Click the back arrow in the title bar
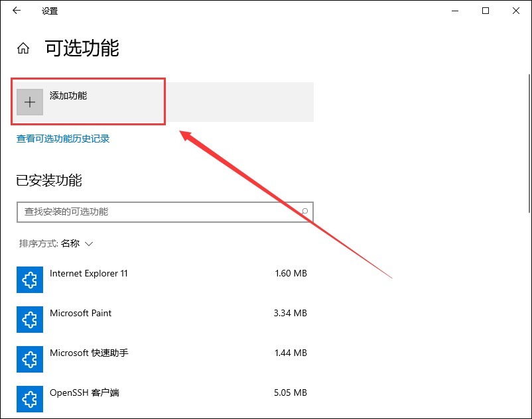 pos(16,11)
